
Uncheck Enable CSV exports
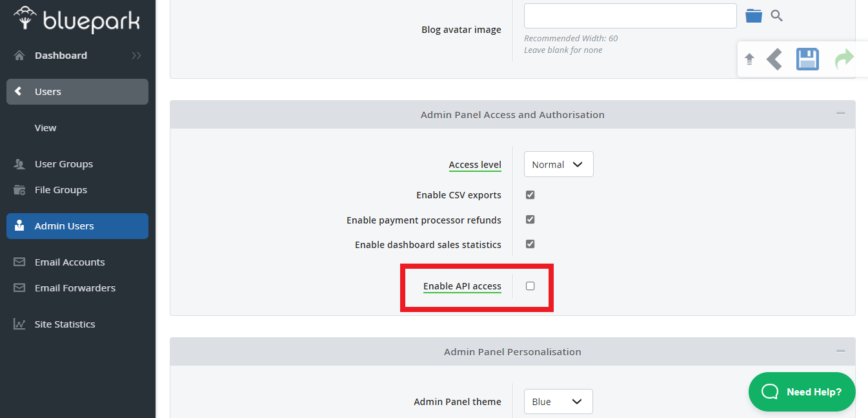click(530, 195)
